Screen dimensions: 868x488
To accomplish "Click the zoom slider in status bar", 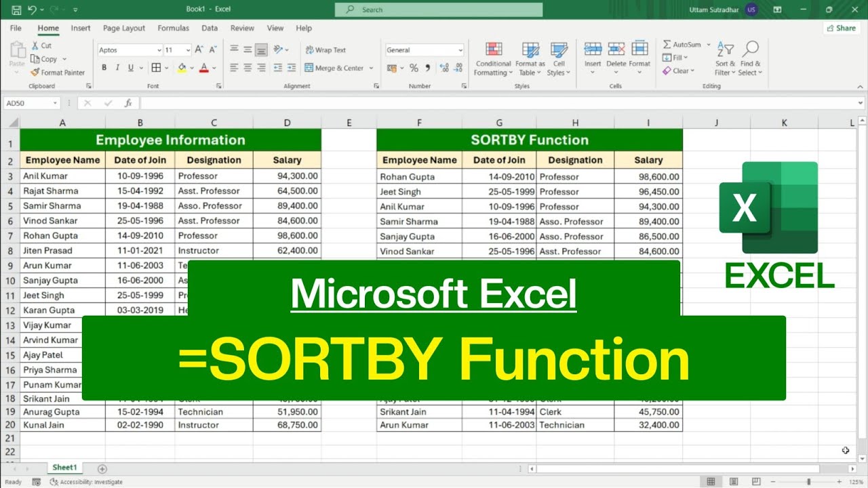I will point(806,482).
